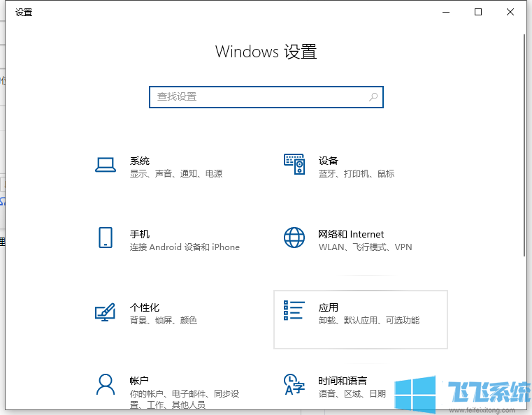Open the Network globe icon
532x415 pixels.
pyautogui.click(x=294, y=238)
